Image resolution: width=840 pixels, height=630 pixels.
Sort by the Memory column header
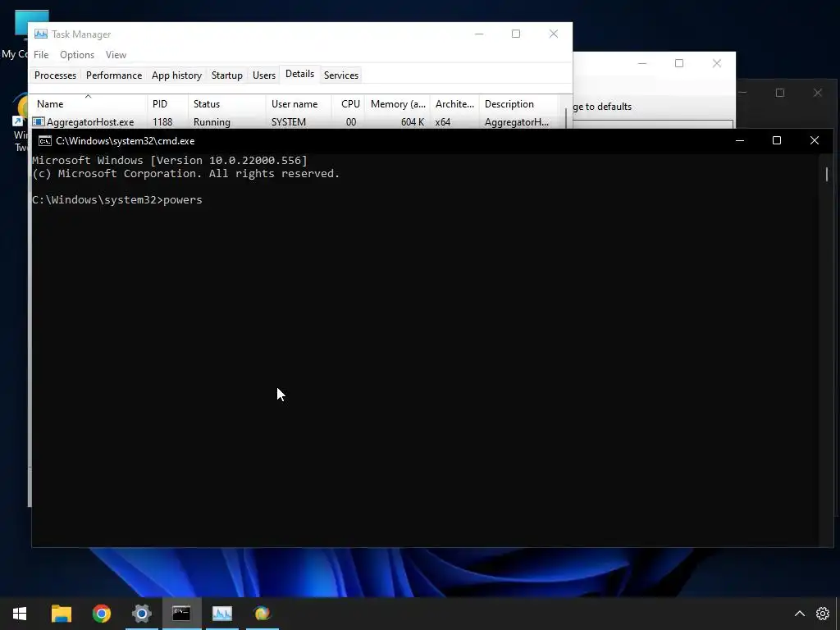click(398, 104)
